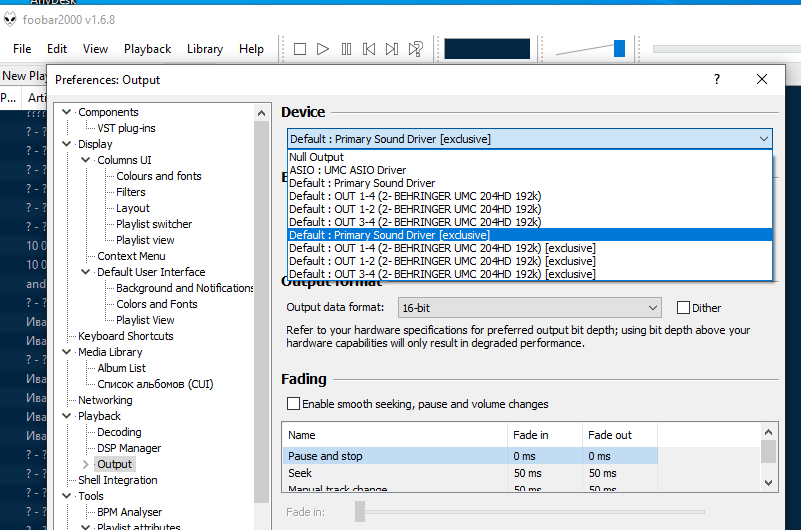Expand the Output tree node
Screen dimensions: 801x530
86,464
